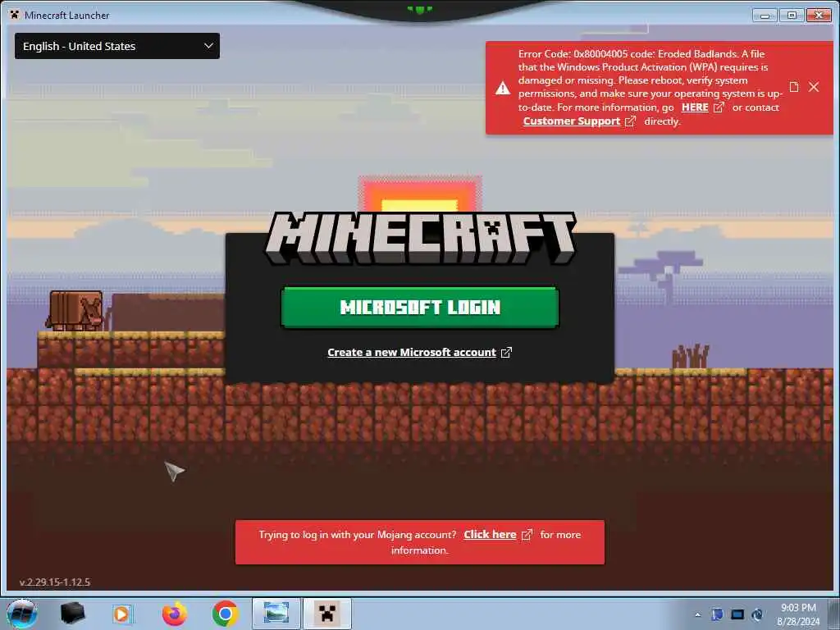This screenshot has height=630, width=840.
Task: Click the Trying to log in Mojang text
Action: pyautogui.click(x=358, y=535)
